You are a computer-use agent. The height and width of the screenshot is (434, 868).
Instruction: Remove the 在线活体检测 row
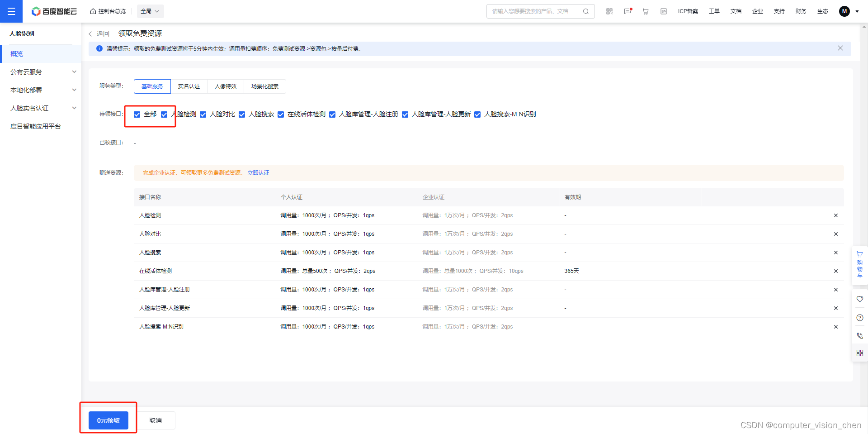(836, 271)
